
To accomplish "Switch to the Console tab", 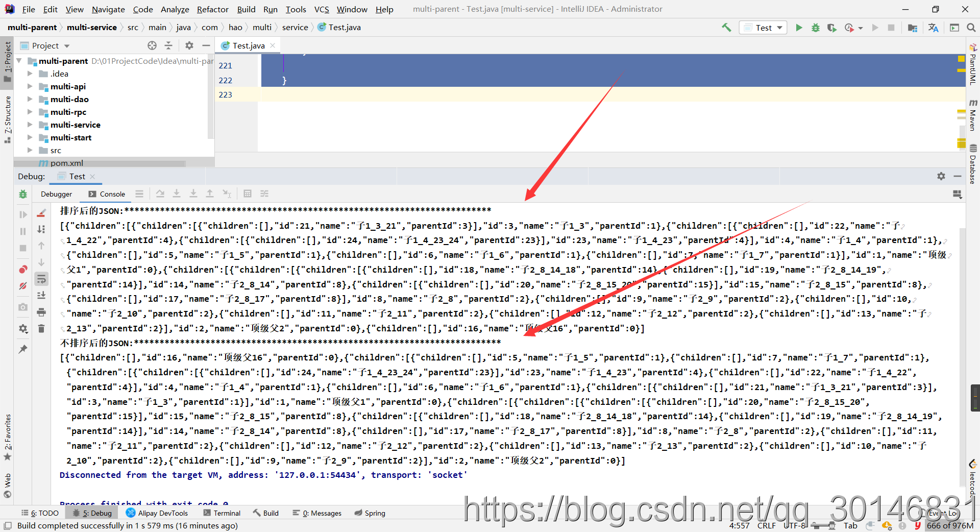I will (107, 194).
